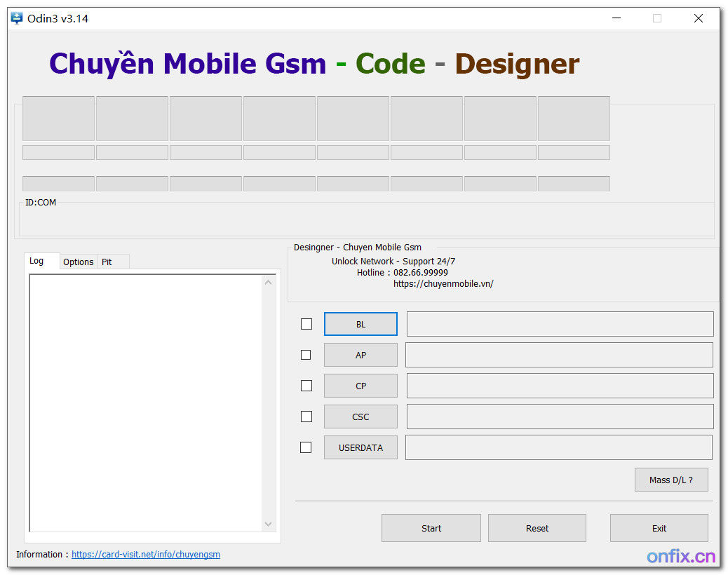
Task: Click the scroll-up arrow in the Log panel
Action: coord(268,281)
